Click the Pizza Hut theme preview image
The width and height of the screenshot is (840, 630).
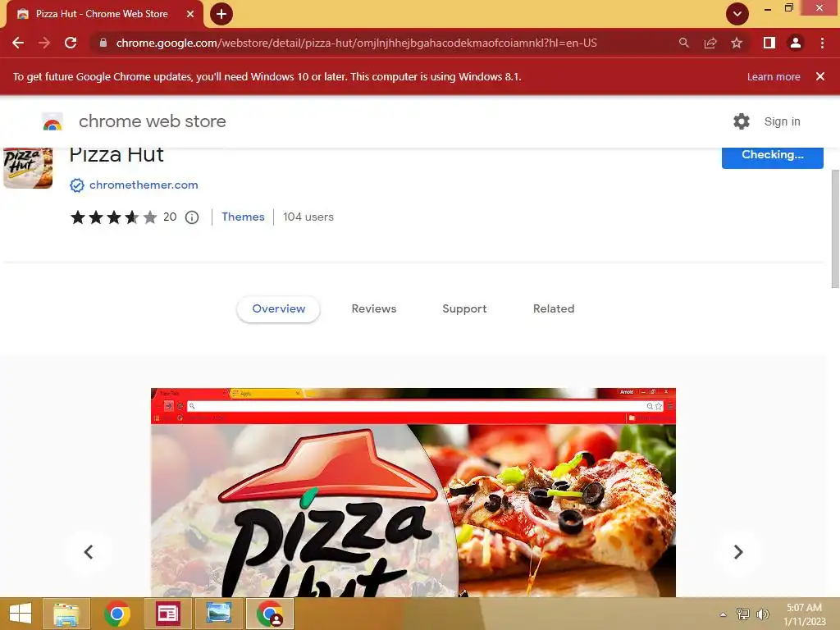click(x=413, y=492)
